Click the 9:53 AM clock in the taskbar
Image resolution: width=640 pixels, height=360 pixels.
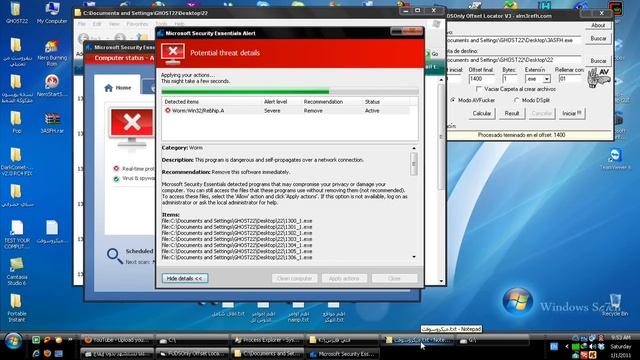(620, 338)
